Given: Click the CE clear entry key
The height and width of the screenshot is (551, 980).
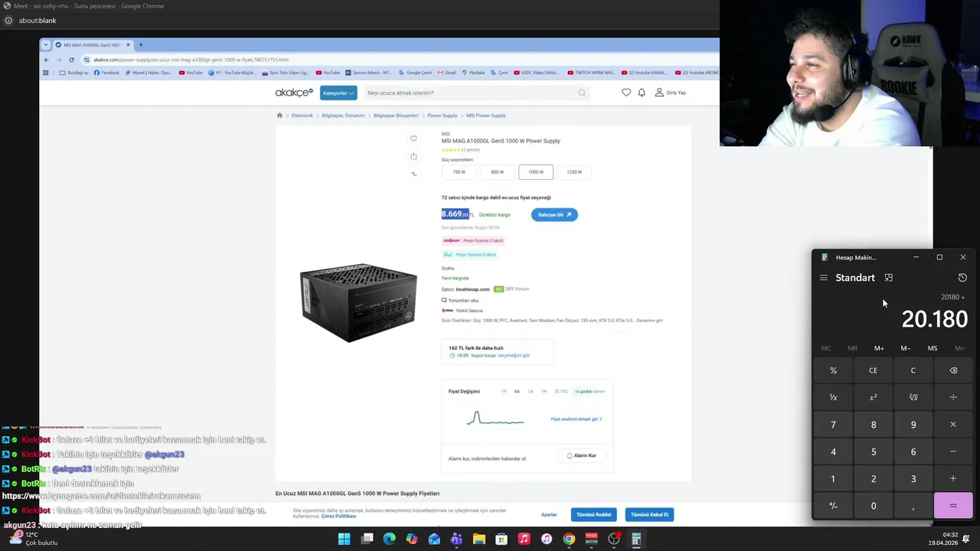Looking at the screenshot, I should click(x=873, y=370).
